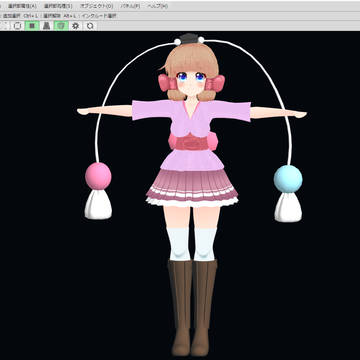Viewport: 360px width, 360px height.
Task: Click the gear toolbar icon
Action: 76,26
